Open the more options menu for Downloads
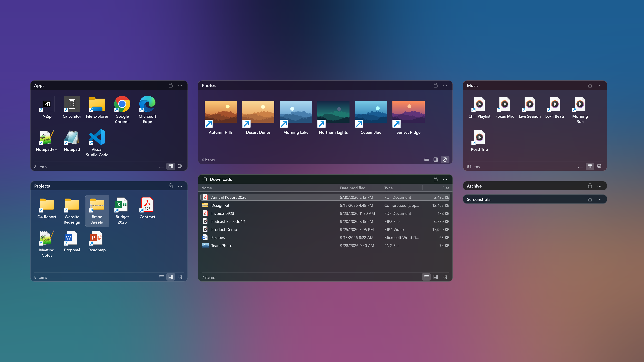The width and height of the screenshot is (644, 362). coord(445,179)
